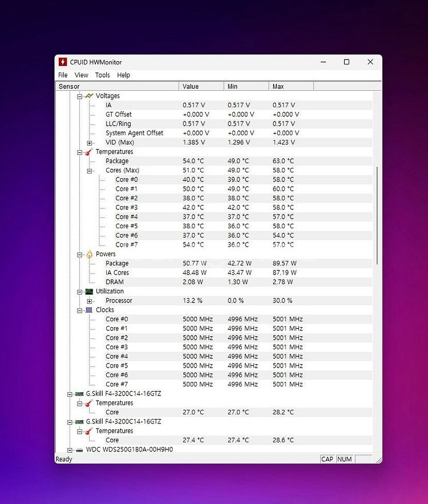428x504 pixels.
Task: Click the 13.2 % processor utilization value
Action: [x=192, y=301]
